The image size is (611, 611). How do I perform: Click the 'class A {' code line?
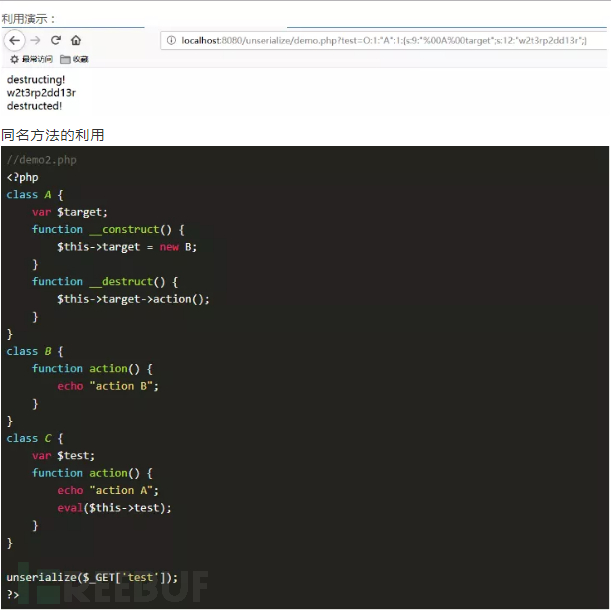(x=35, y=194)
